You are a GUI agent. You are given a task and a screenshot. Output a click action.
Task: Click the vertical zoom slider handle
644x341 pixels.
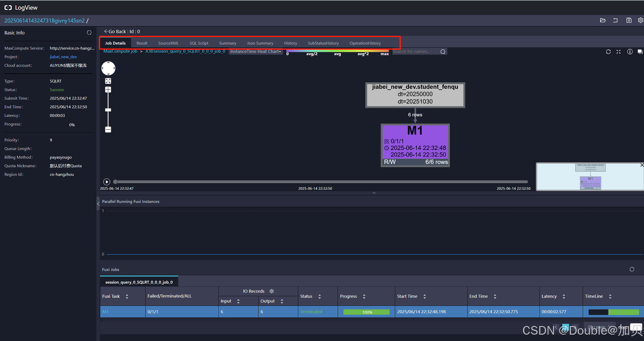(x=108, y=110)
